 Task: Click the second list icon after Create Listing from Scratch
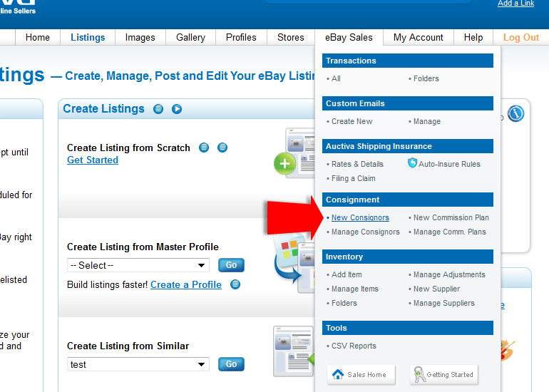tap(222, 148)
